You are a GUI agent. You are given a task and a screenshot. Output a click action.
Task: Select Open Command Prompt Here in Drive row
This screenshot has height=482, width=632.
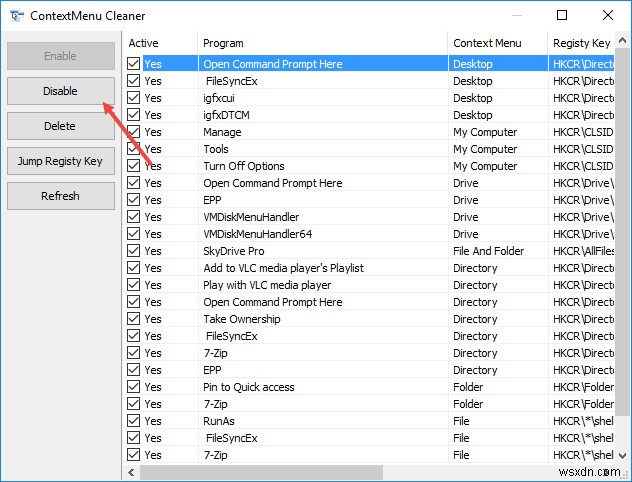(272, 183)
